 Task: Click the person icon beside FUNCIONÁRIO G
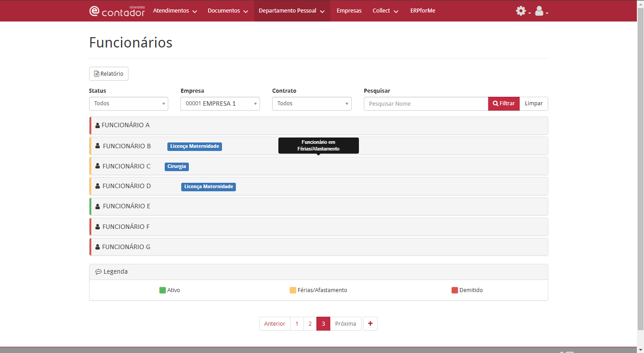[x=98, y=247]
